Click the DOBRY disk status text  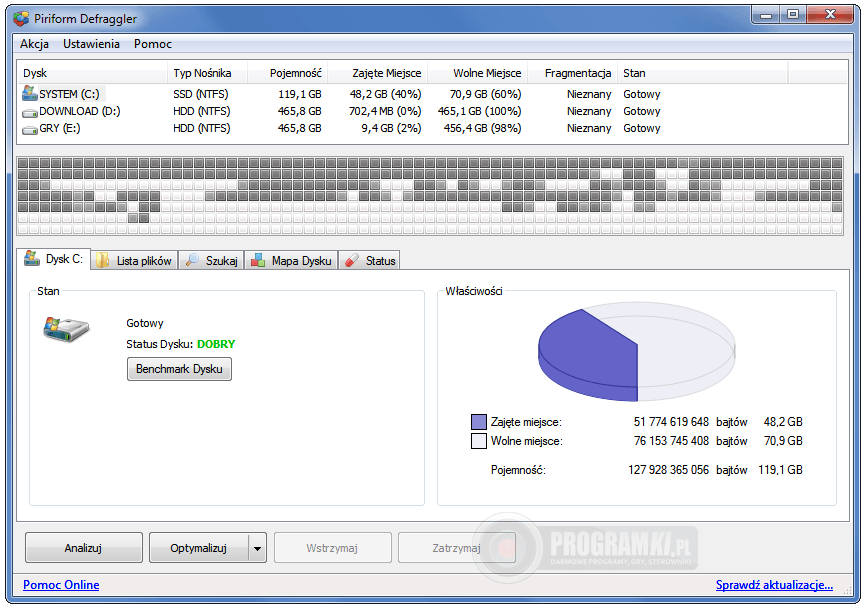216,344
